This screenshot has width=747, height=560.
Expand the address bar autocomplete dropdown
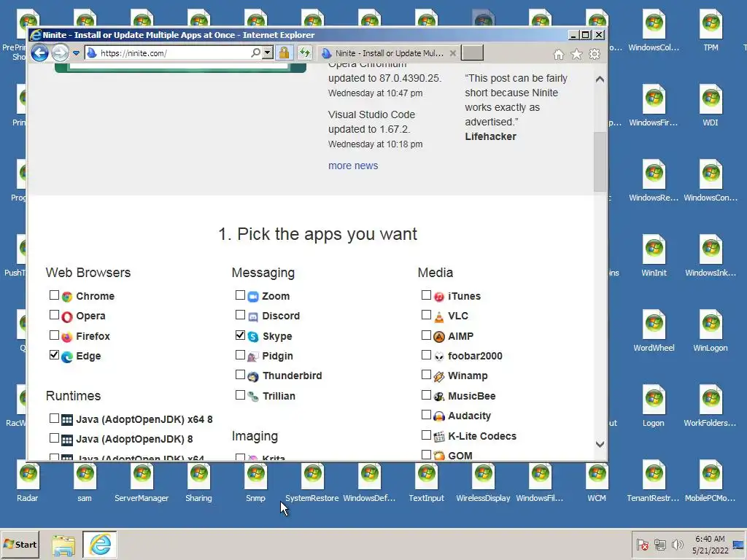(268, 52)
